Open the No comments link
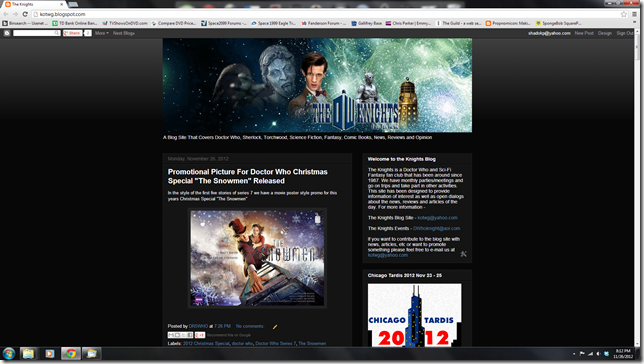 tap(250, 326)
